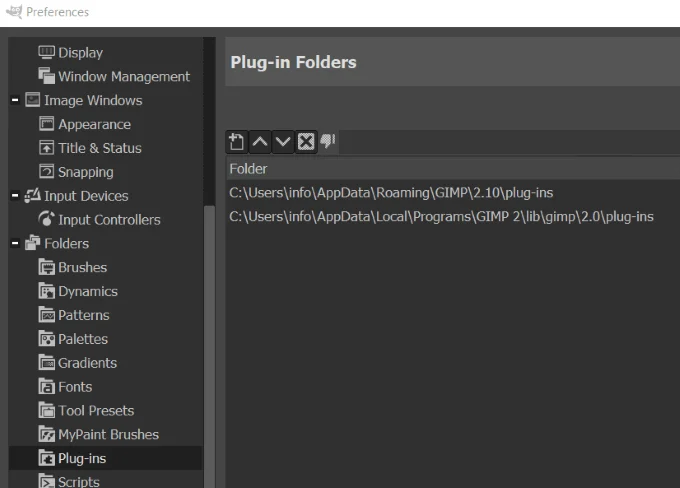680x488 pixels.
Task: Click the Snapping page icon
Action: coord(46,171)
